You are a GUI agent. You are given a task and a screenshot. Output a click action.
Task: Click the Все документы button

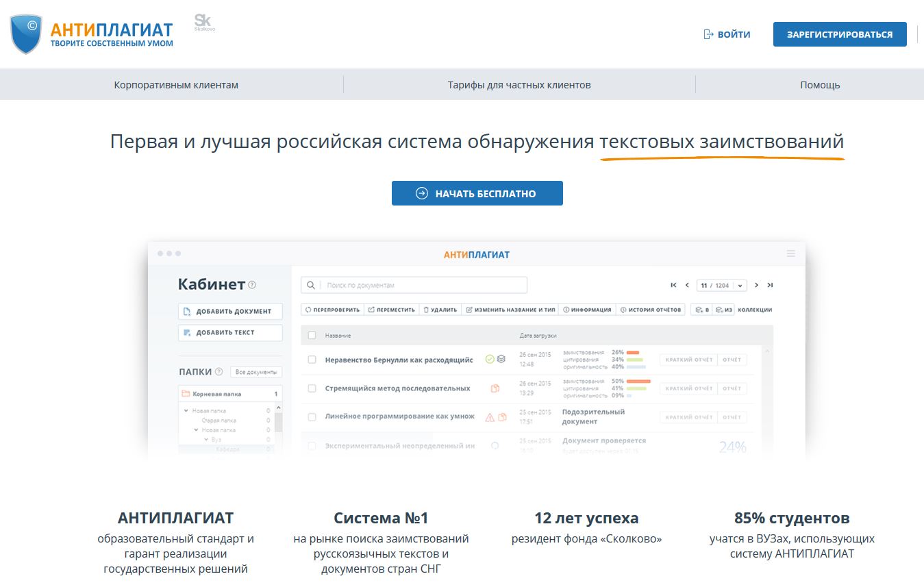point(256,372)
